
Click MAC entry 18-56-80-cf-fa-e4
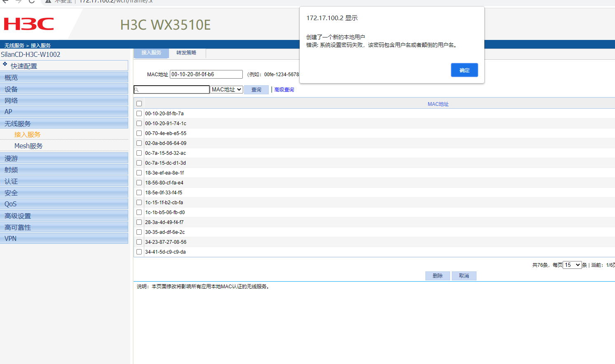click(164, 183)
